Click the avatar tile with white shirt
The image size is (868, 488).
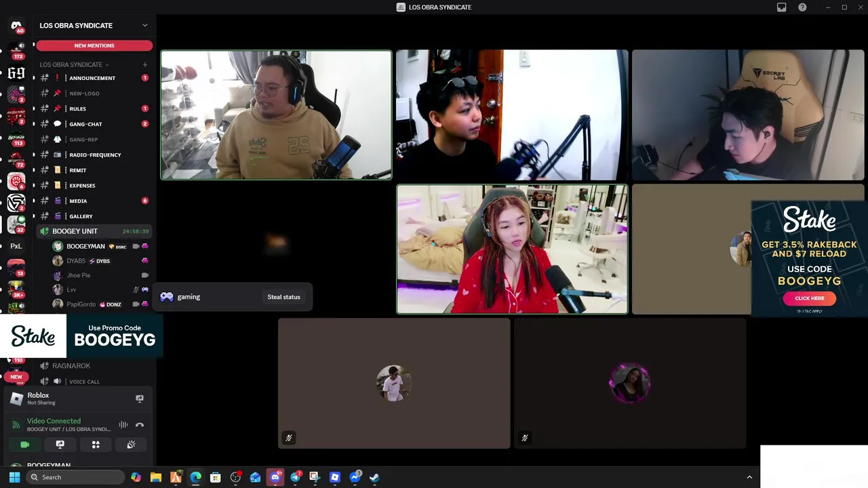394,384
